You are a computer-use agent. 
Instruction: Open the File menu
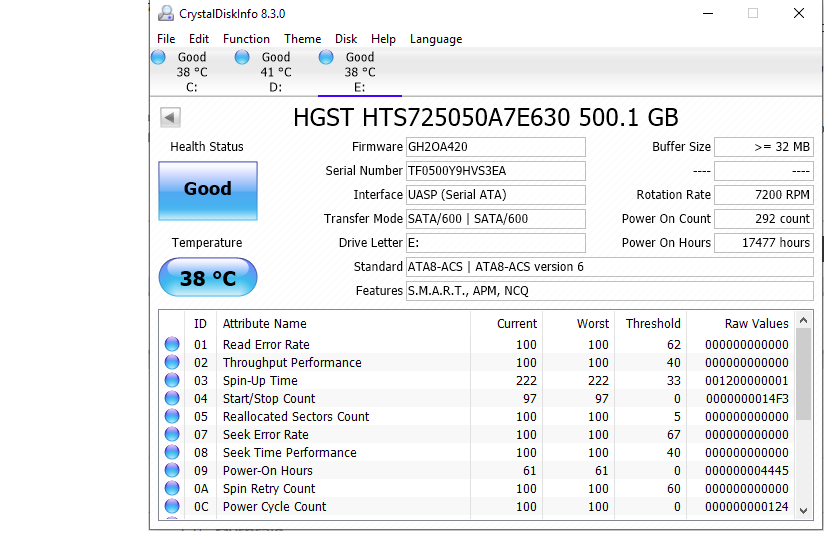(x=166, y=39)
